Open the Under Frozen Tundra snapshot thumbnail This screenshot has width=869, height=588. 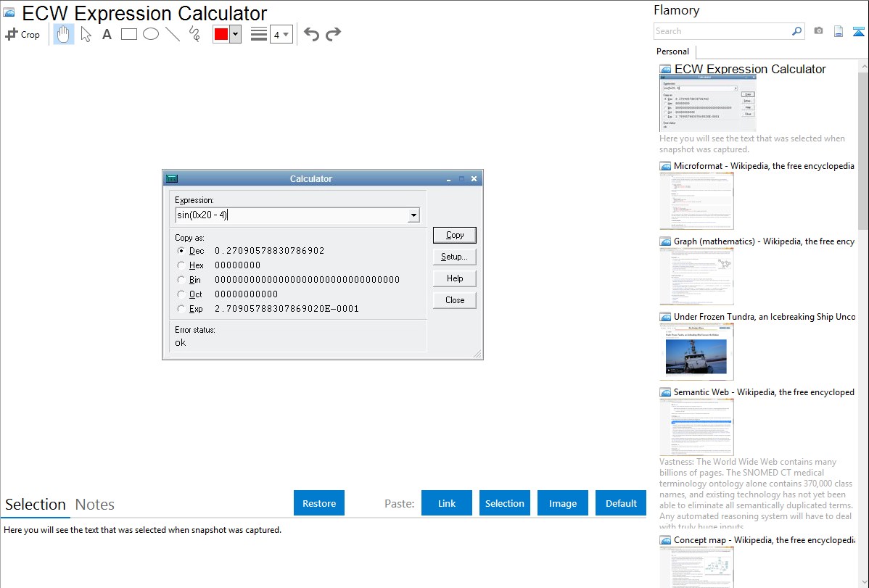[696, 352]
